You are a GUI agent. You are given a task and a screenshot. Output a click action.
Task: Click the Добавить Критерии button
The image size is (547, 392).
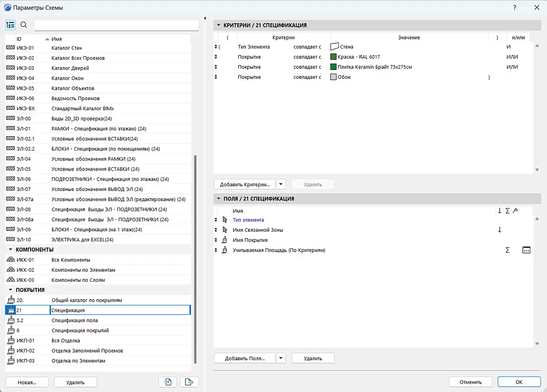coord(245,184)
